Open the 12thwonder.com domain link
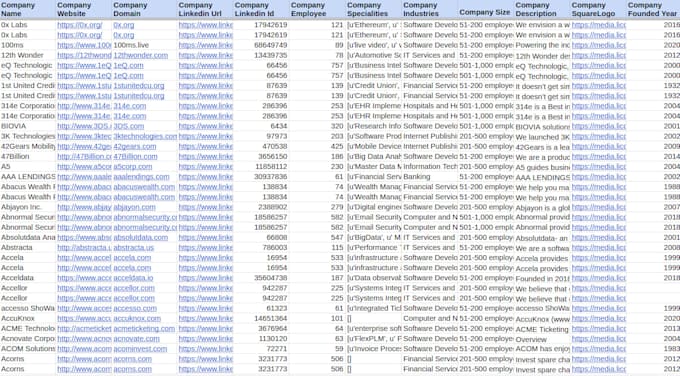This screenshot has height=376, width=680. pyautogui.click(x=141, y=55)
